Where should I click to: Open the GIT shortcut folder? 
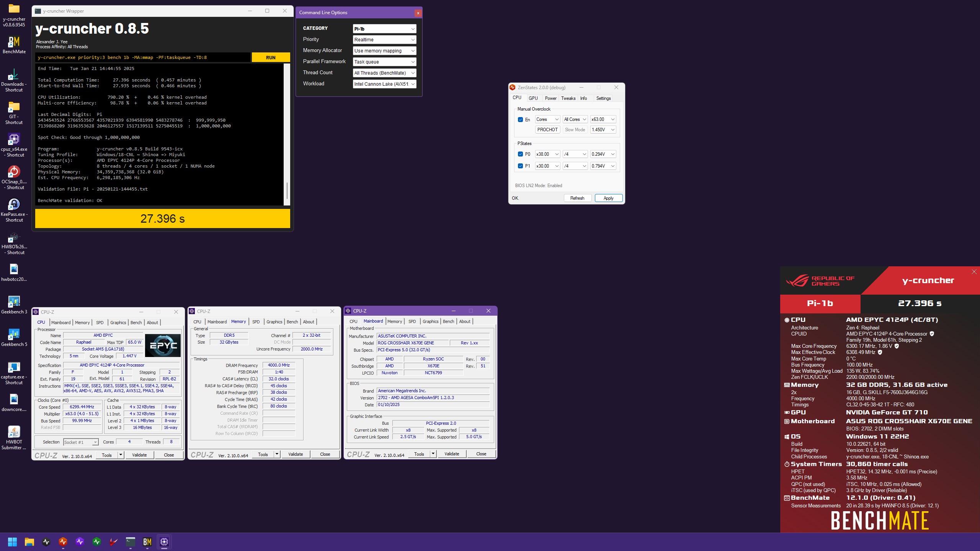pyautogui.click(x=14, y=113)
